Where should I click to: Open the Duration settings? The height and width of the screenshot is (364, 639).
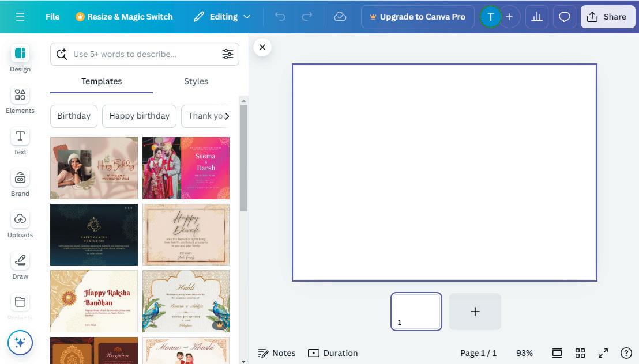click(333, 353)
